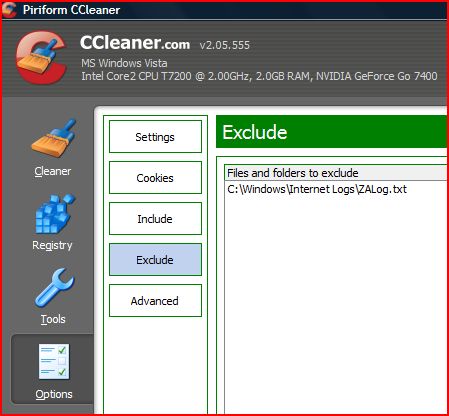Click the 'Files and folders to exclude' column header

click(335, 173)
